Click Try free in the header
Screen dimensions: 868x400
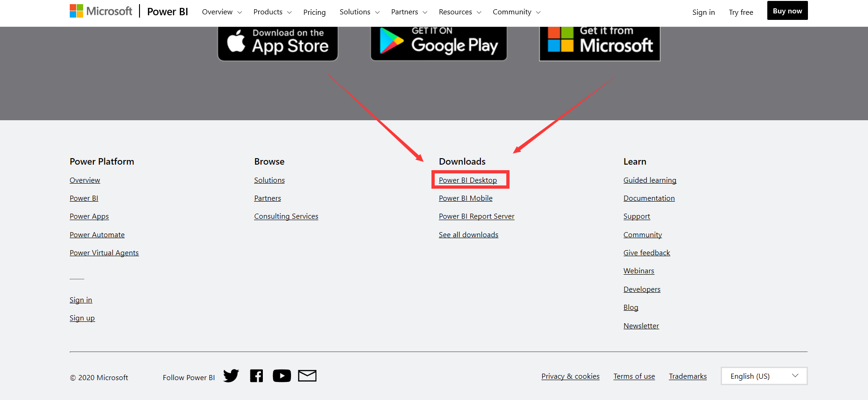point(741,12)
